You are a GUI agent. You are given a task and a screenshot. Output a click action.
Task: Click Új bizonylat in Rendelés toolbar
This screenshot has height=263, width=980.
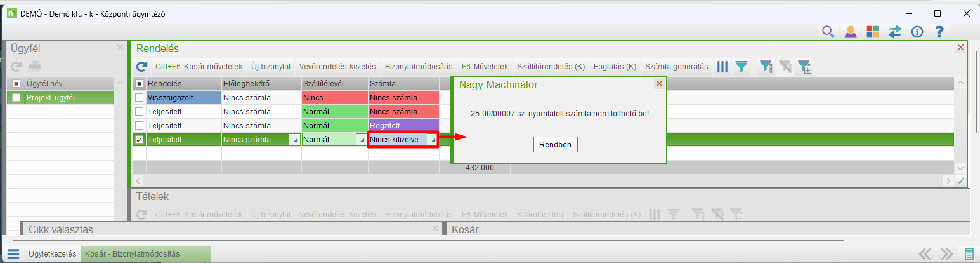coord(271,66)
